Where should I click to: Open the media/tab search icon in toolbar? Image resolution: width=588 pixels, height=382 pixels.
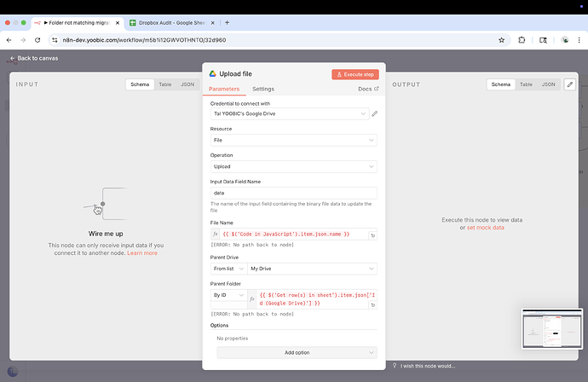pyautogui.click(x=543, y=40)
